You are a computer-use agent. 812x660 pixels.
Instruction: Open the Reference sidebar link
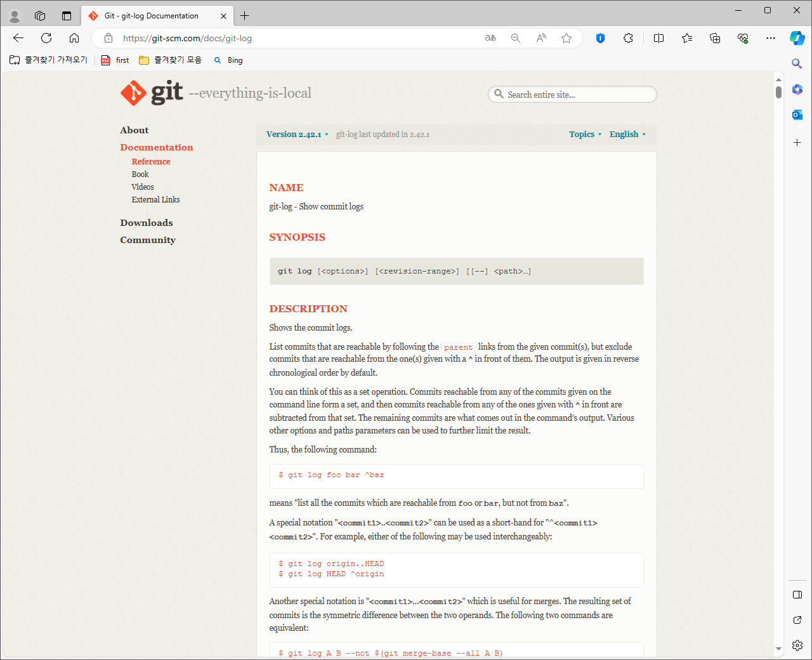pos(151,162)
